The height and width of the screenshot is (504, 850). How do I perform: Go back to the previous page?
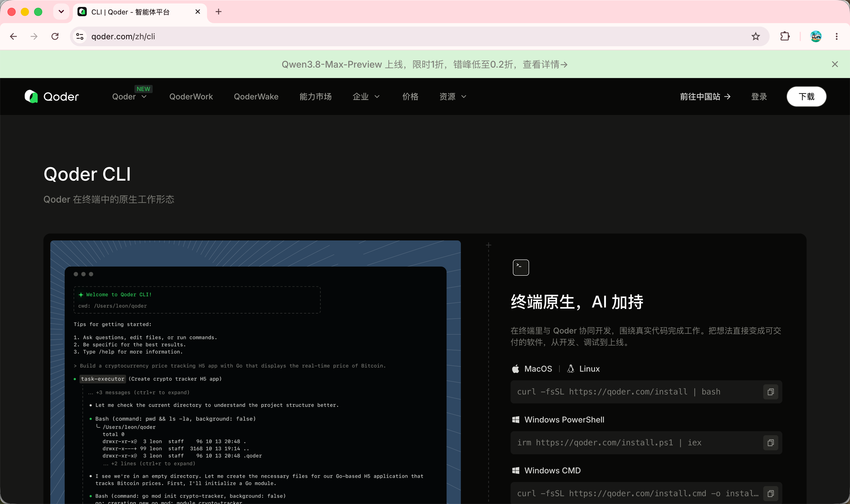[x=14, y=36]
